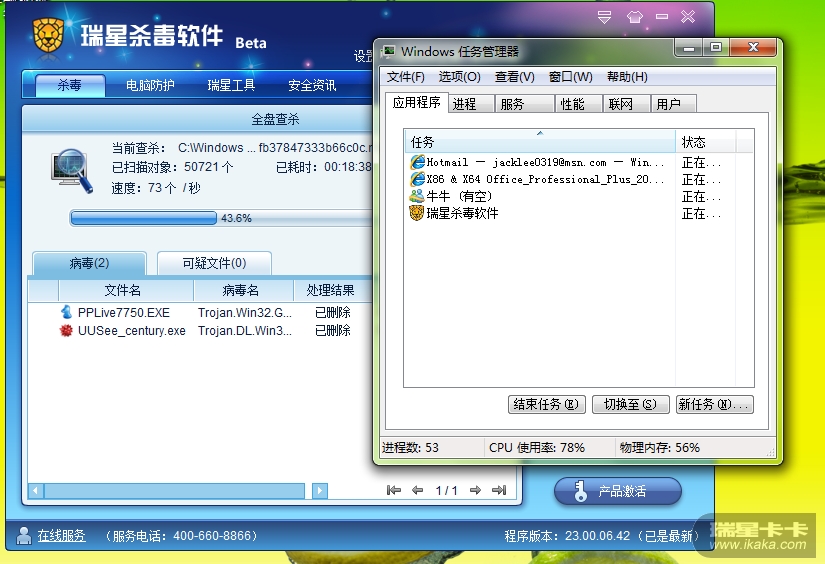Click the red virus icon beside UUSee_century.exe
The height and width of the screenshot is (564, 825).
pos(66,330)
